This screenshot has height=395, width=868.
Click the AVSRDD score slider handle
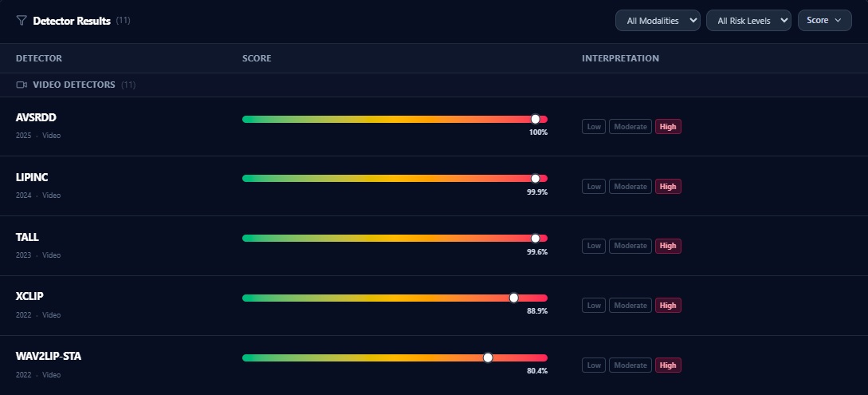click(x=535, y=119)
